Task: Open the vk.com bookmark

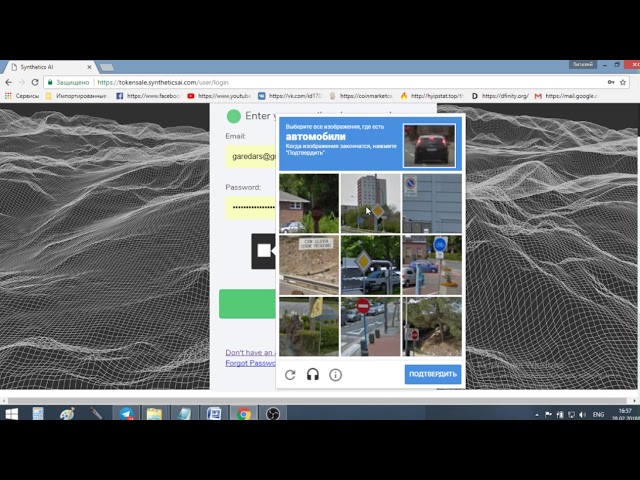Action: tap(290, 96)
